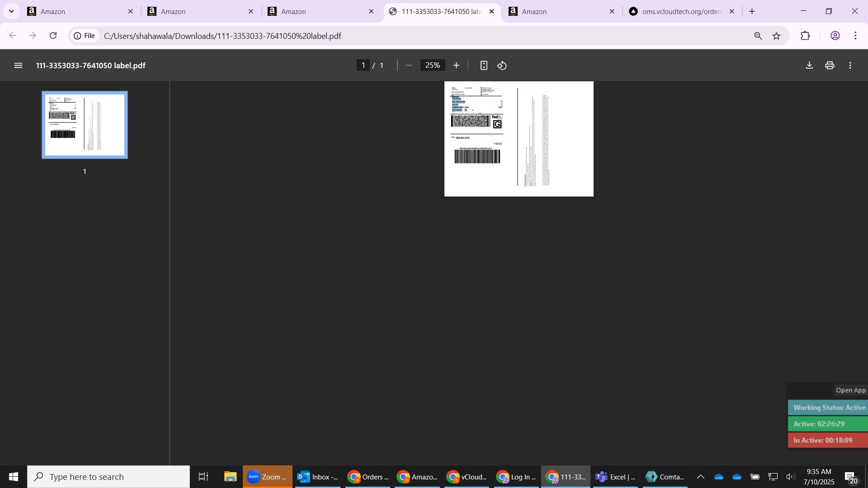This screenshot has width=868, height=488.
Task: Click the browser forward arrow
Action: (33, 36)
